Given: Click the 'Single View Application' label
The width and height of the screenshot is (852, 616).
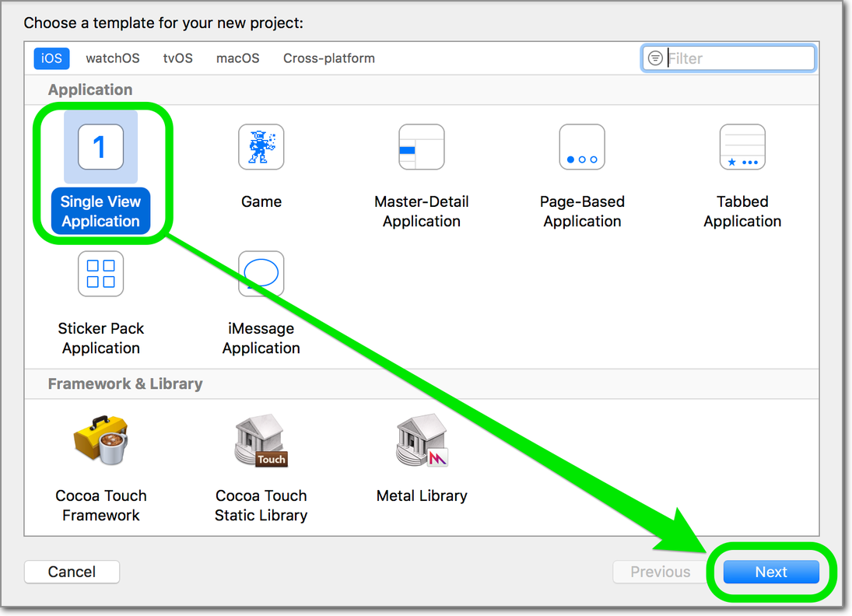Looking at the screenshot, I should point(100,212).
